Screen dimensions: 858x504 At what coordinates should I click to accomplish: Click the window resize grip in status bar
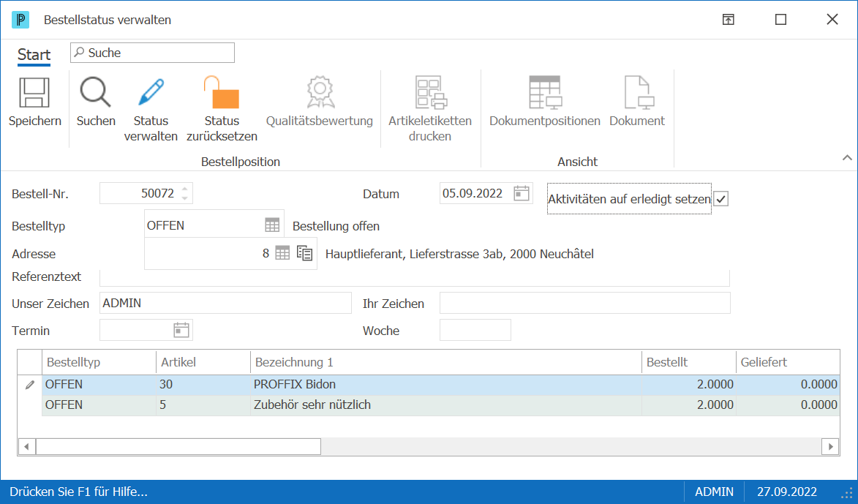tap(847, 492)
